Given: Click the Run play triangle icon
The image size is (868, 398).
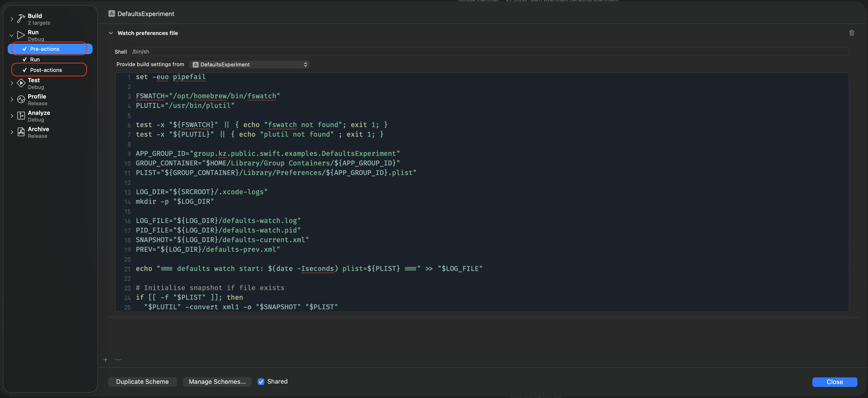Looking at the screenshot, I should pos(21,35).
